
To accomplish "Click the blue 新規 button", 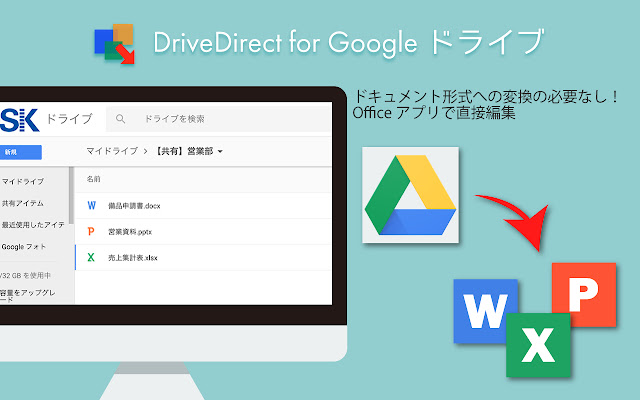I will coord(20,152).
